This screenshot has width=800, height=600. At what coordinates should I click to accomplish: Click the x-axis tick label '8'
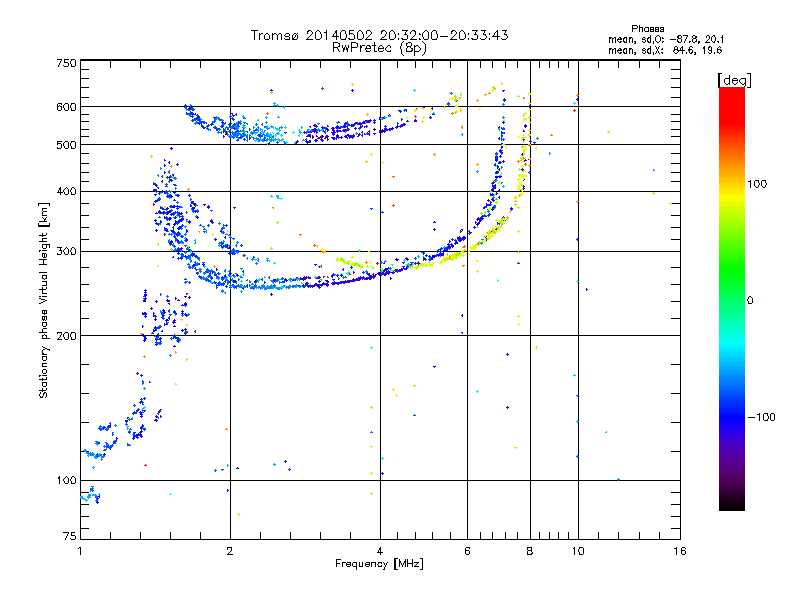530,551
